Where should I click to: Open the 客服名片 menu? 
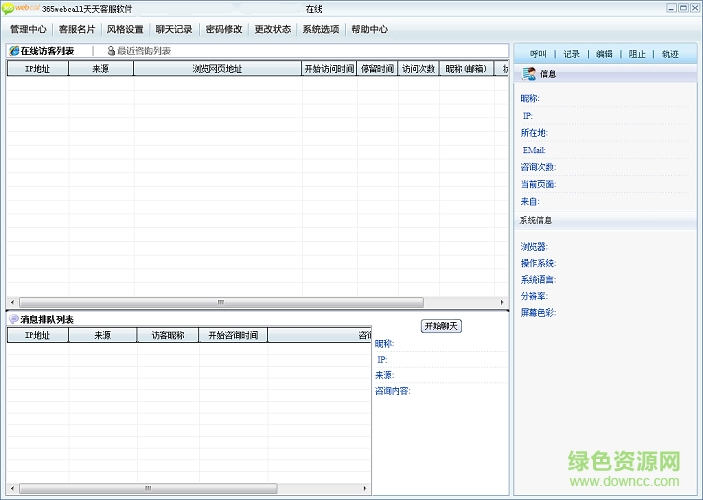pyautogui.click(x=76, y=29)
